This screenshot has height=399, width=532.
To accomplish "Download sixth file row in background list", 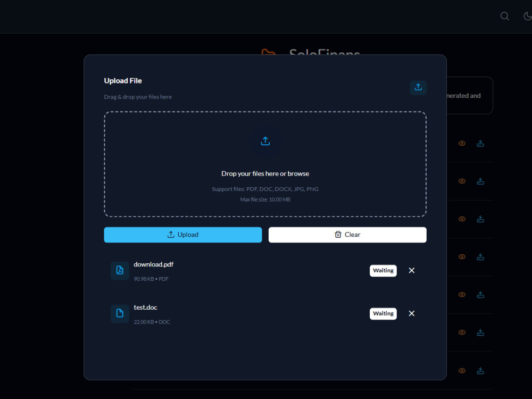I will click(480, 332).
